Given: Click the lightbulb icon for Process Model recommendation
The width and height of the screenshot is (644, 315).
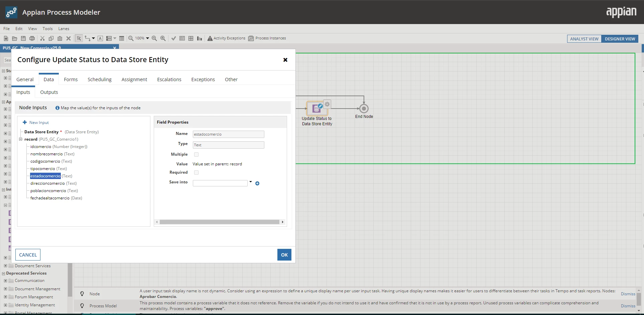Looking at the screenshot, I should click(x=82, y=306).
